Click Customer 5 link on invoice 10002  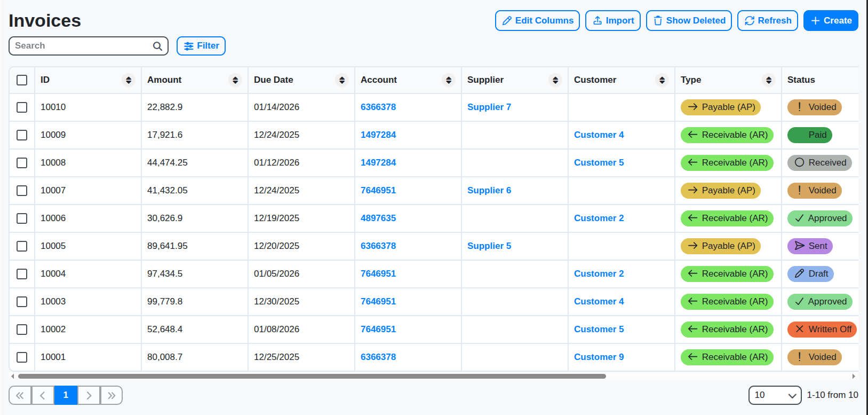(x=599, y=330)
